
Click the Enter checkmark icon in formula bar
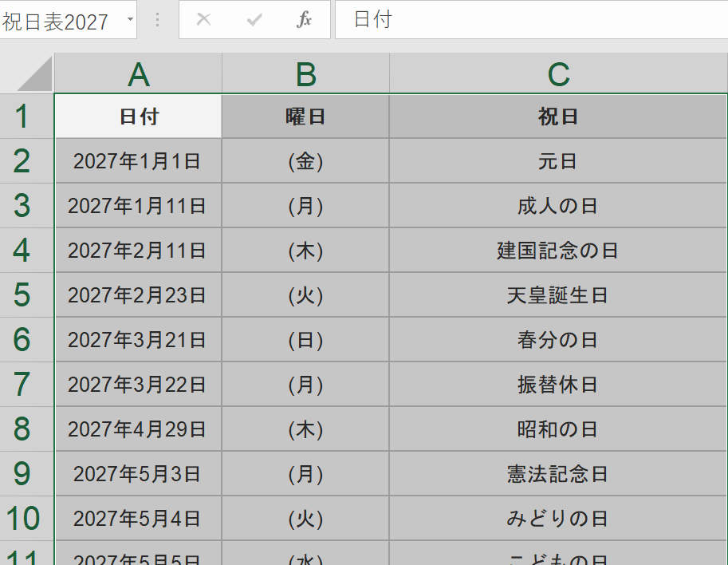[254, 20]
